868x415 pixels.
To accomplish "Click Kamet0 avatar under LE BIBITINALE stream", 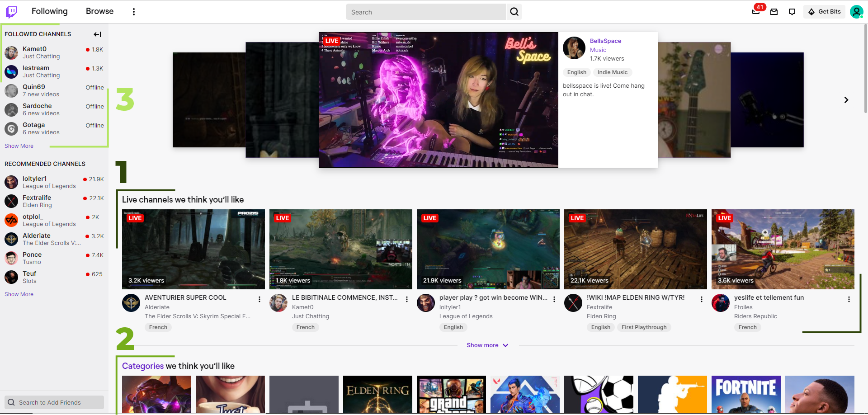I will (278, 303).
